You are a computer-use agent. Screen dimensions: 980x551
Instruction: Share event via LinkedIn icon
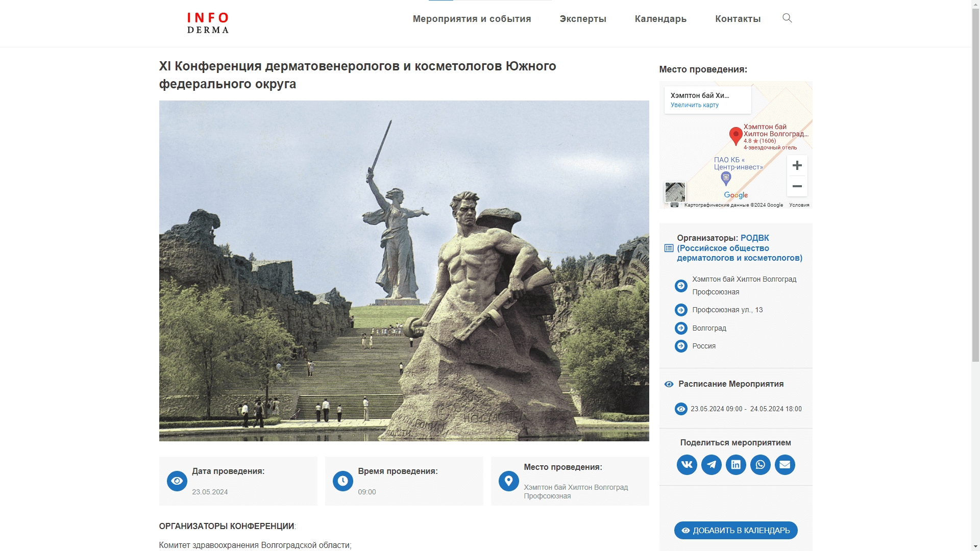(x=736, y=465)
